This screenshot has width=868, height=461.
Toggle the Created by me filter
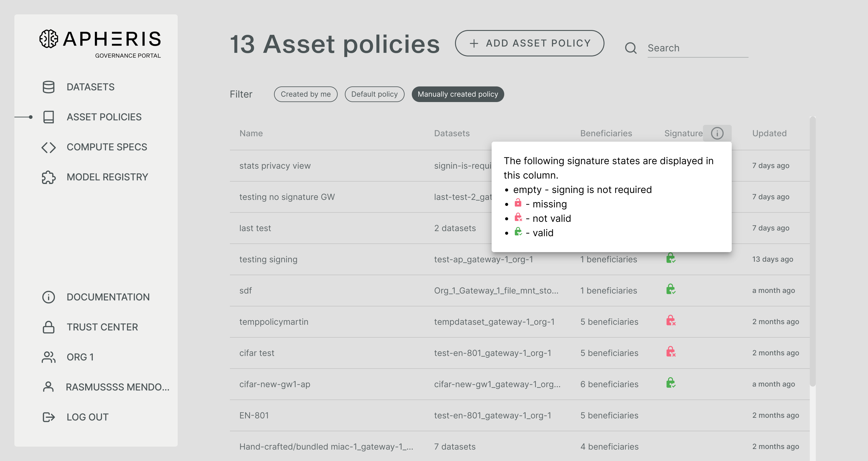(305, 94)
